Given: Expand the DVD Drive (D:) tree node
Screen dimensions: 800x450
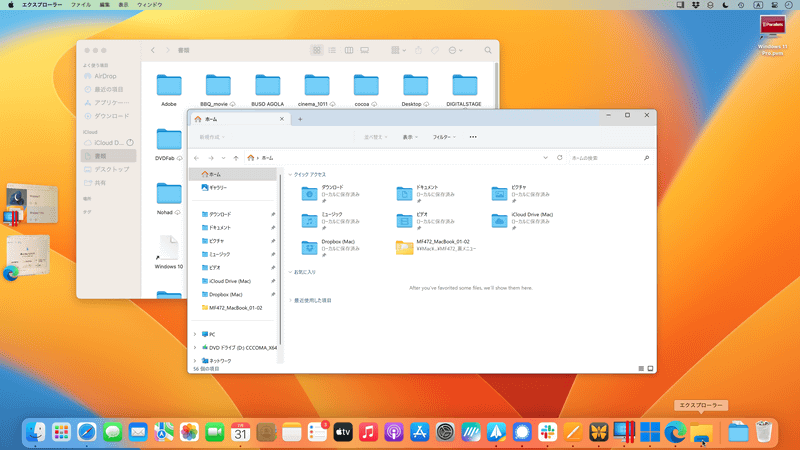Looking at the screenshot, I should pos(195,347).
